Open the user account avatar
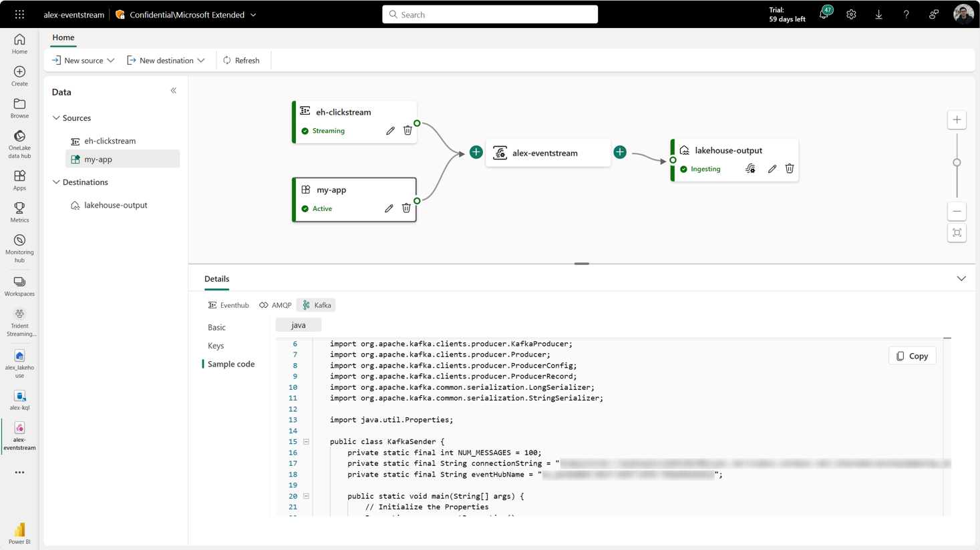Screen dimensions: 980x550 click(963, 14)
